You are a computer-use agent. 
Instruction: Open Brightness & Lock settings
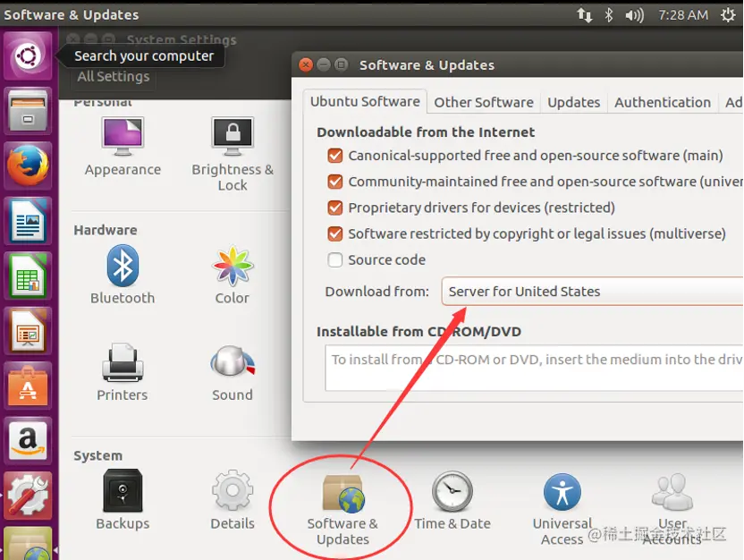[232, 154]
